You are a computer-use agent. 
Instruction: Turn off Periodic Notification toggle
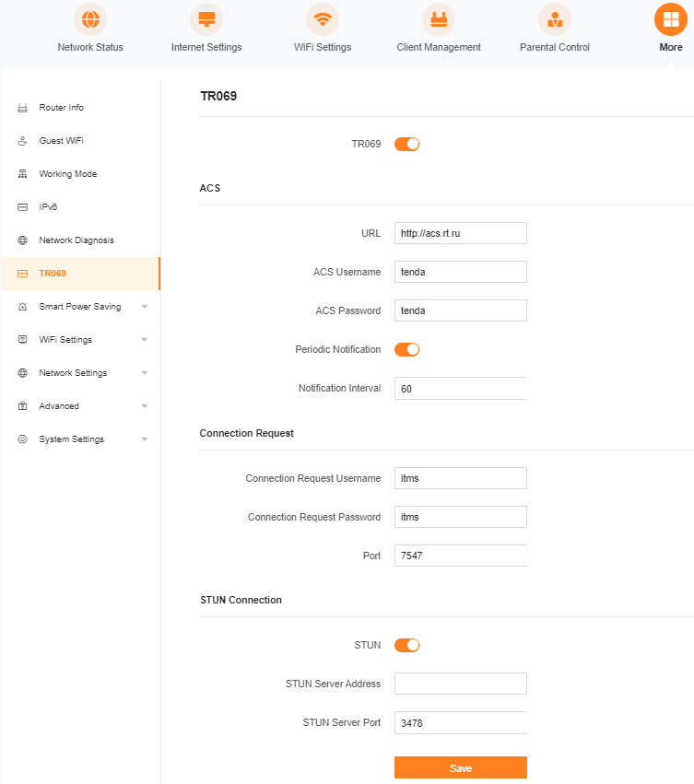406,349
